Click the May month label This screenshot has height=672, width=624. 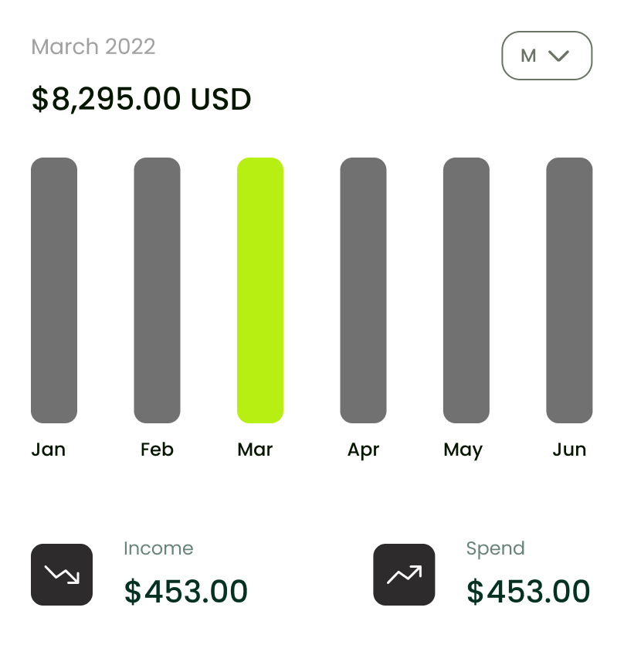[x=463, y=450]
